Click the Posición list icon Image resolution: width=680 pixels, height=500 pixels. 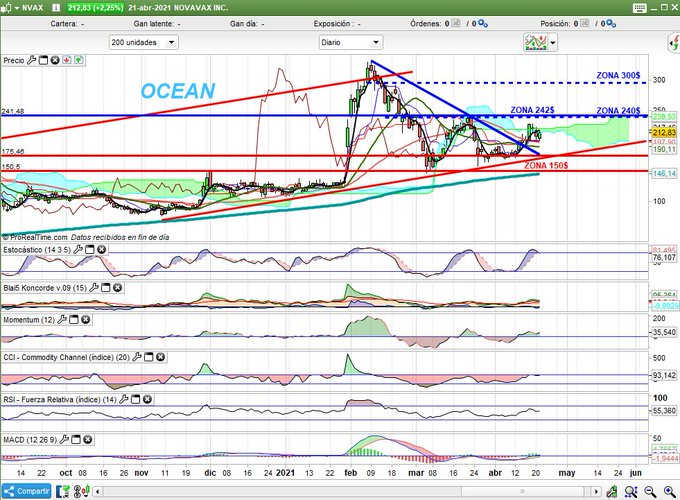[x=585, y=23]
